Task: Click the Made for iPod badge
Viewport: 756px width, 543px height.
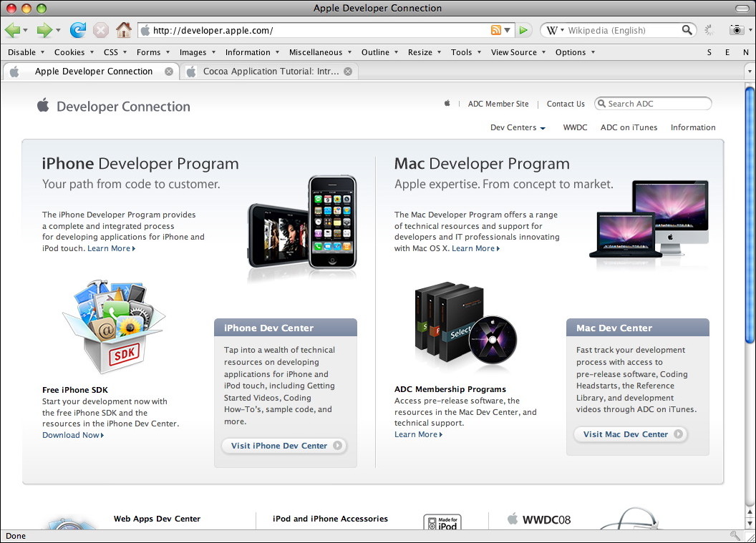Action: 442,523
